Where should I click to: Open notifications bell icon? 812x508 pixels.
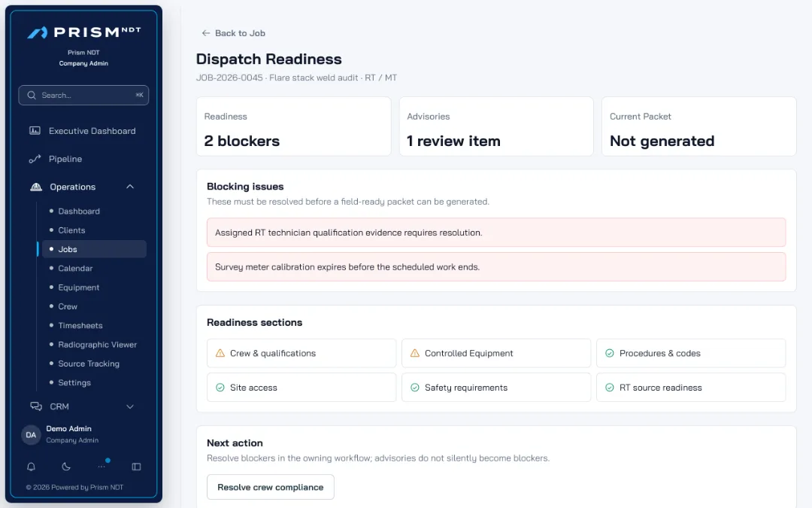(x=31, y=467)
